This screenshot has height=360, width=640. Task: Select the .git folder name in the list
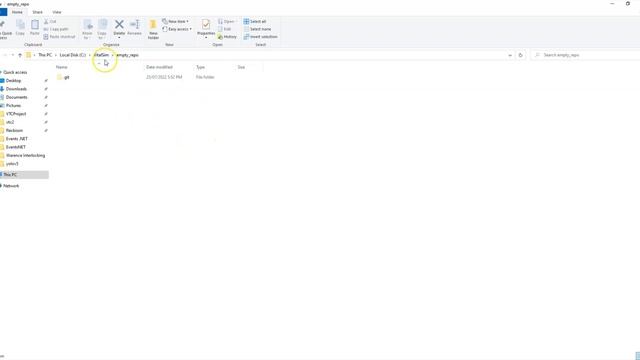(x=67, y=77)
